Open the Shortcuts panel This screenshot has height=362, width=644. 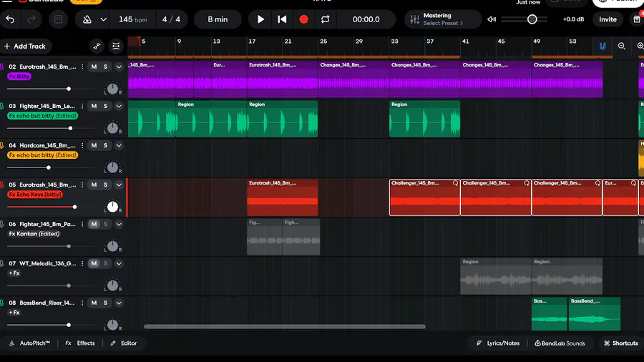click(x=621, y=343)
